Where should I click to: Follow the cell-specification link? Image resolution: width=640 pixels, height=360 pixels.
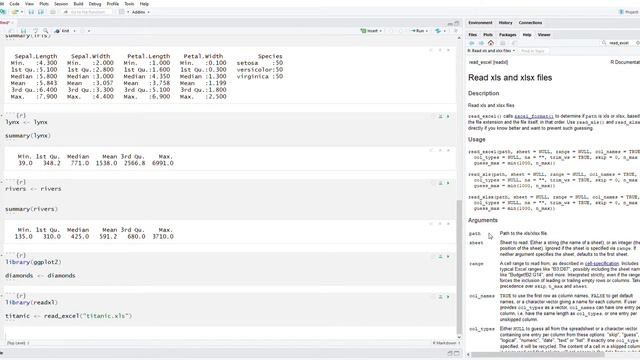[602, 264]
